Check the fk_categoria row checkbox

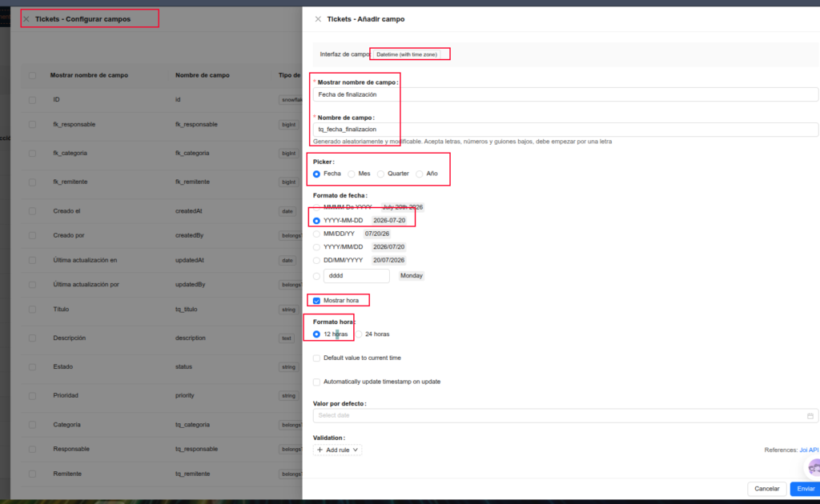tap(32, 154)
